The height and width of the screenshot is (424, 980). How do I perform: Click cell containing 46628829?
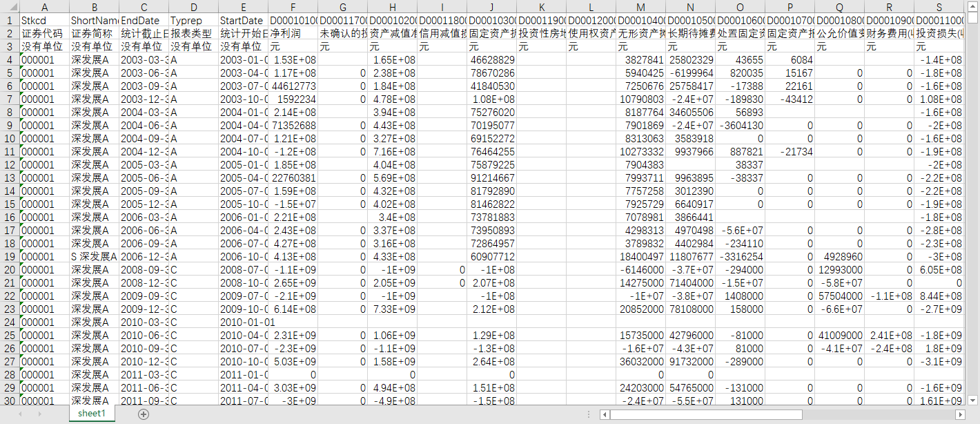pyautogui.click(x=491, y=59)
